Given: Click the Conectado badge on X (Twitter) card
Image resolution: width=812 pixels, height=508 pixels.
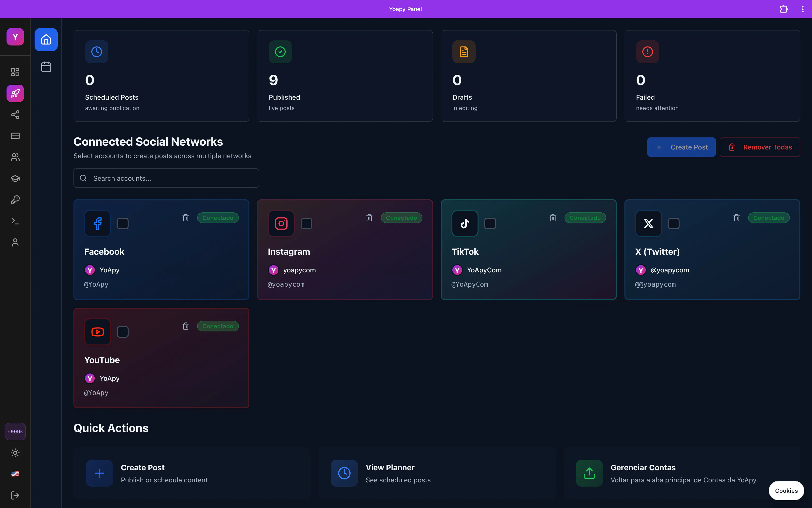Looking at the screenshot, I should (x=769, y=218).
